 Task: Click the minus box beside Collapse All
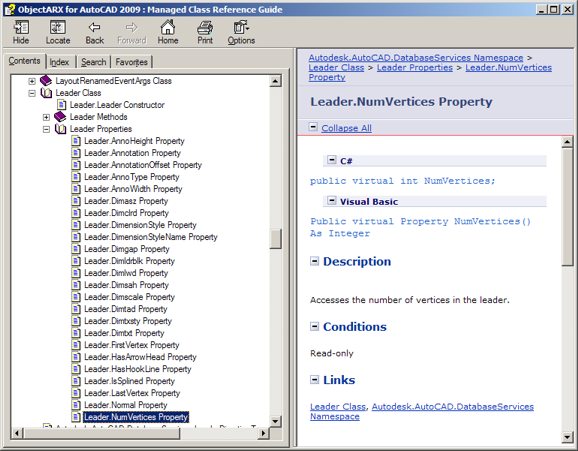point(313,127)
